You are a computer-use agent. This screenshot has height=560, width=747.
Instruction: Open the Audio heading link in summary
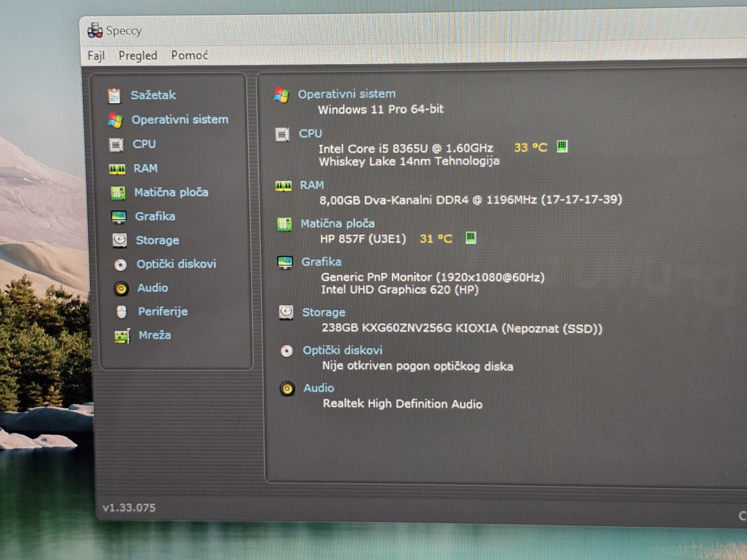(x=319, y=388)
